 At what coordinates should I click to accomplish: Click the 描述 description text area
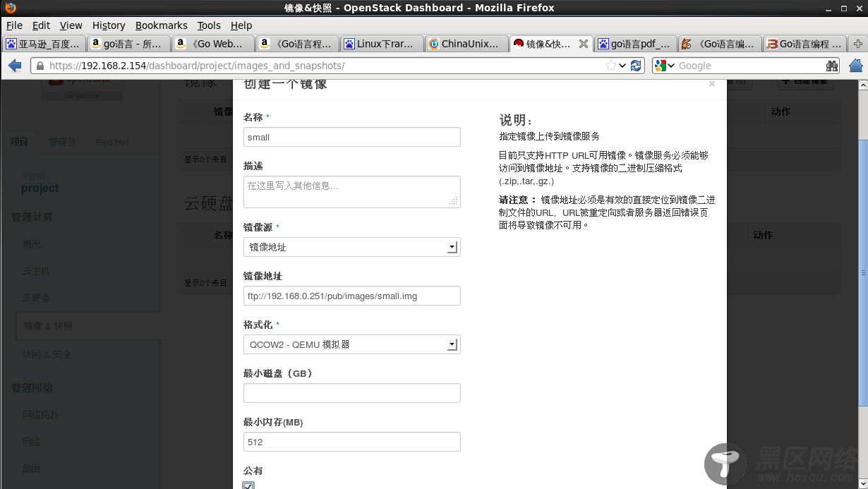(x=352, y=192)
